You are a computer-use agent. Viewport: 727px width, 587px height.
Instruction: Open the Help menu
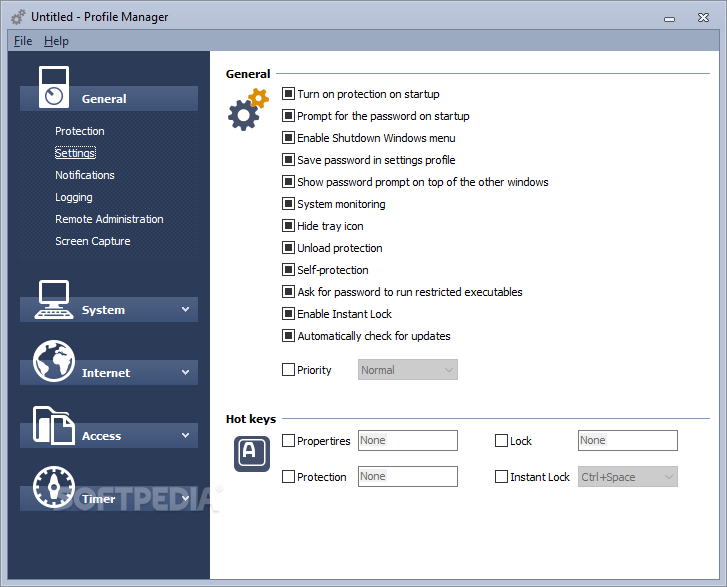coord(57,41)
